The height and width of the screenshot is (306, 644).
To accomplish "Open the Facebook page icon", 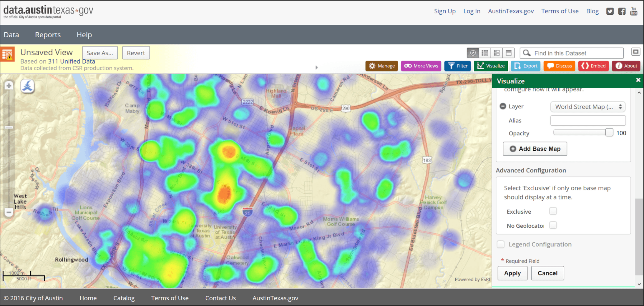I will [622, 11].
